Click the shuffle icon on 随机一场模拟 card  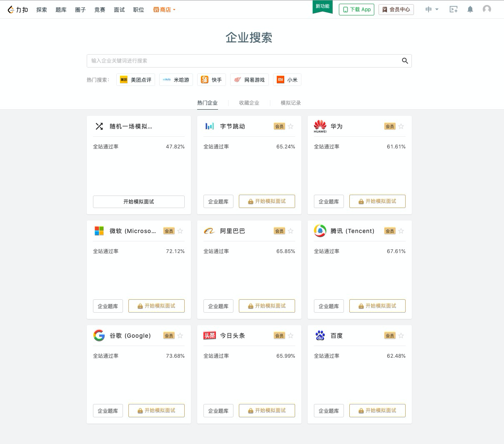99,126
